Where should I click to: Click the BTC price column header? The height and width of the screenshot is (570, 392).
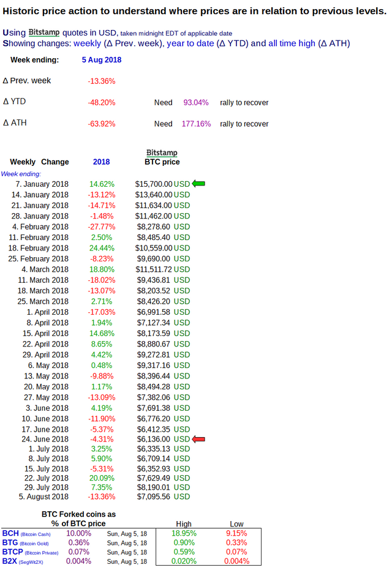click(x=162, y=162)
